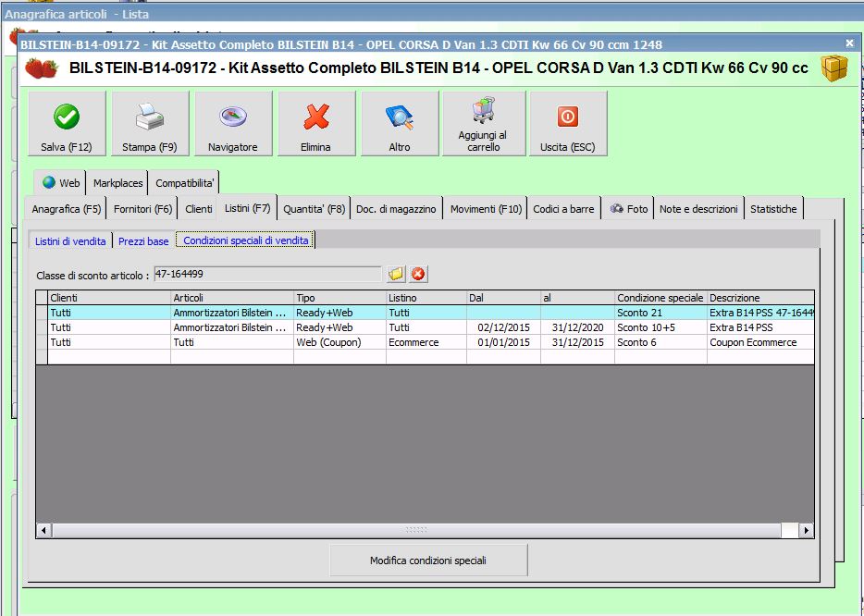The height and width of the screenshot is (616, 864).
Task: Click the Articoli column header
Action: click(232, 298)
